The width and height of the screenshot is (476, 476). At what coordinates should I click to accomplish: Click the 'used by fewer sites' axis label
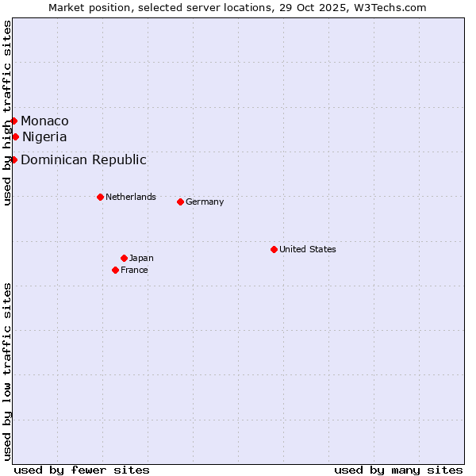click(82, 470)
